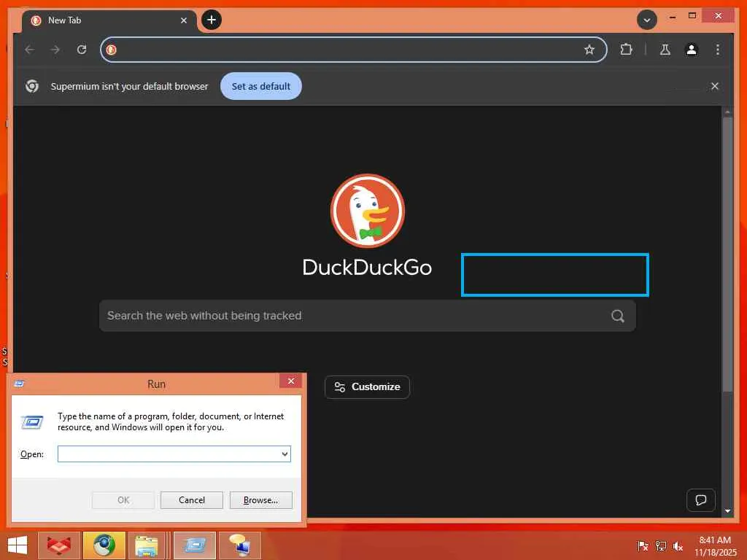This screenshot has width=747, height=560.
Task: Click the Run dialog title bar icon
Action: pyautogui.click(x=19, y=384)
